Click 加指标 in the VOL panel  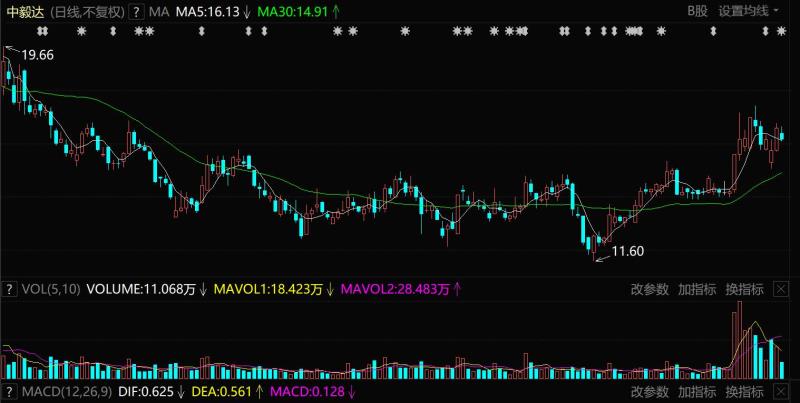697,290
